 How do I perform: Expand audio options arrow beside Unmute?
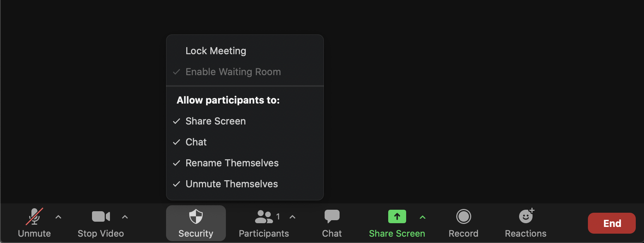[x=58, y=217]
